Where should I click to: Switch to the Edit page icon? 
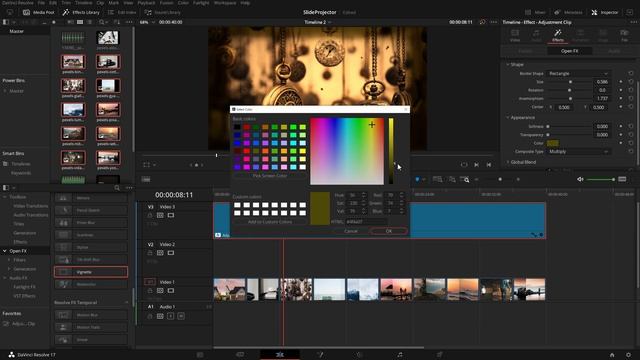(280, 354)
